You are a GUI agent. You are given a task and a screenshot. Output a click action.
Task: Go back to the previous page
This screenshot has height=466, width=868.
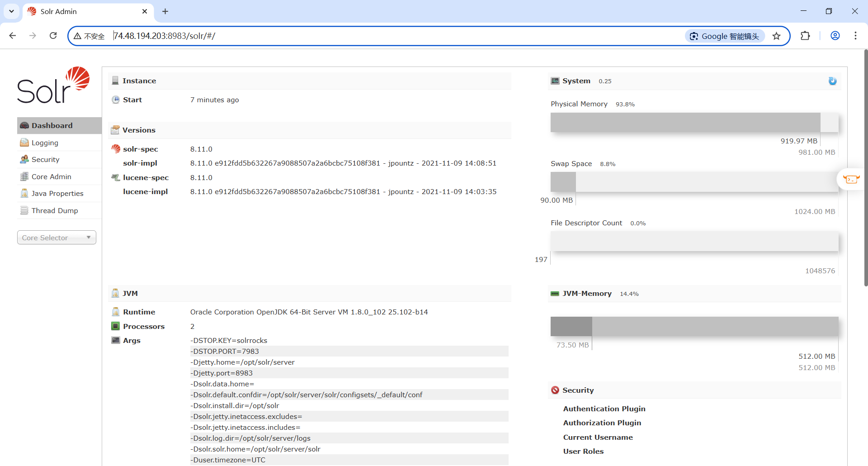tap(13, 36)
